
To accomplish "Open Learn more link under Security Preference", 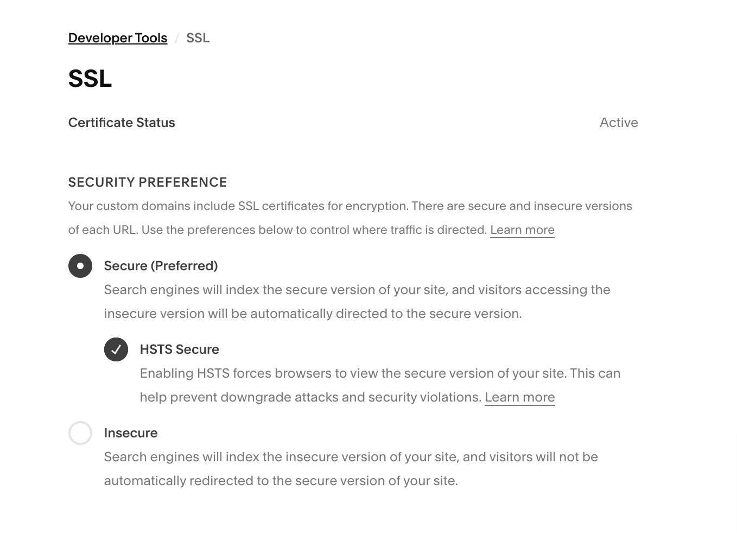I will coord(522,230).
